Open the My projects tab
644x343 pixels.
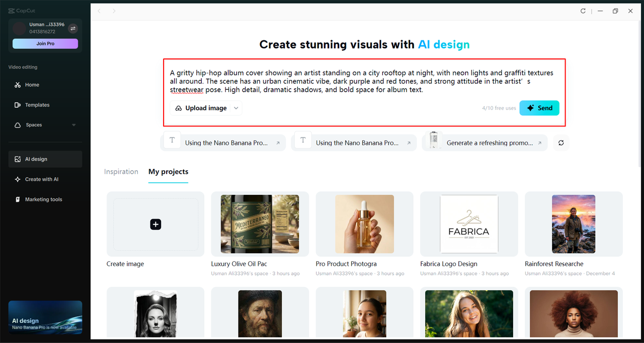pyautogui.click(x=168, y=172)
